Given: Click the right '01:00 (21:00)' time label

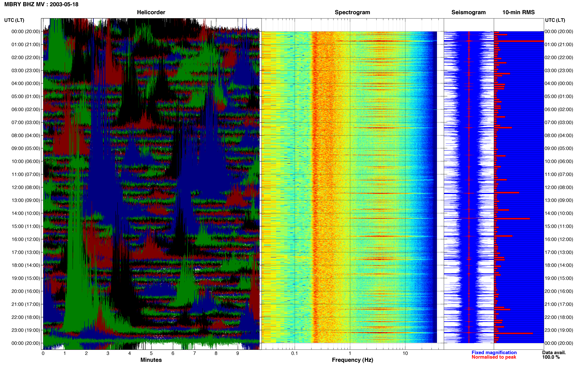Looking at the screenshot, I should coord(559,45).
